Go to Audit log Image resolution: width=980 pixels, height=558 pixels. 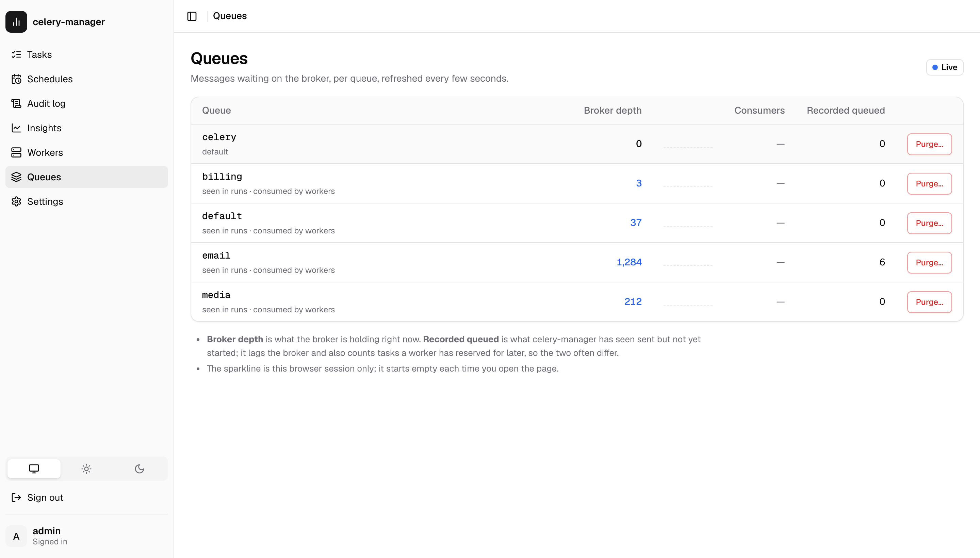(87, 103)
